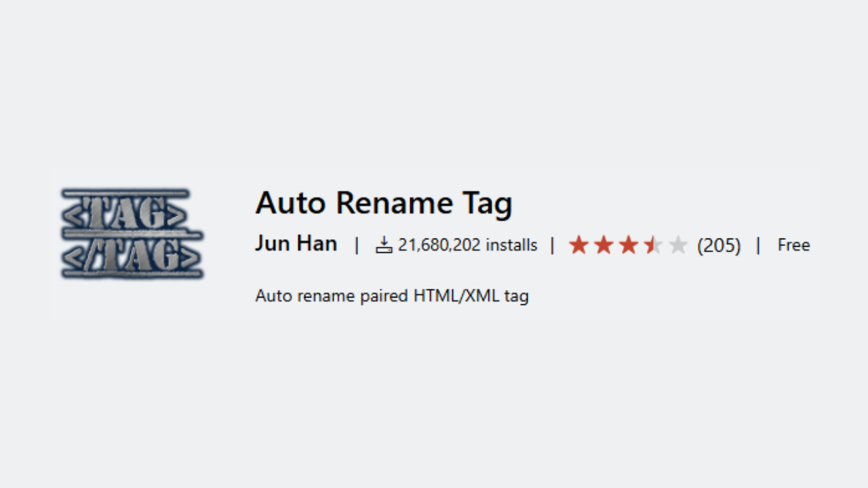Click the second red rating star
This screenshot has height=488, width=868.
click(x=604, y=245)
